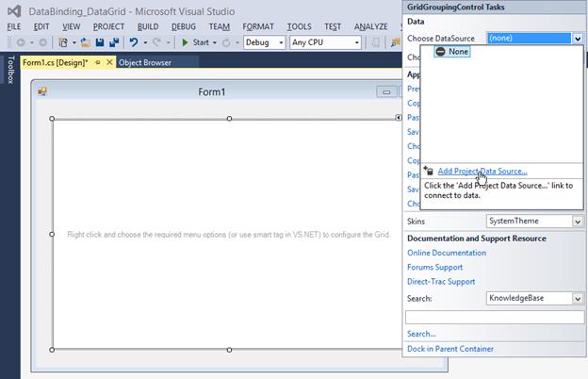Screen dimensions: 588x379
Task: Open the VIEW menu
Action: coord(72,26)
